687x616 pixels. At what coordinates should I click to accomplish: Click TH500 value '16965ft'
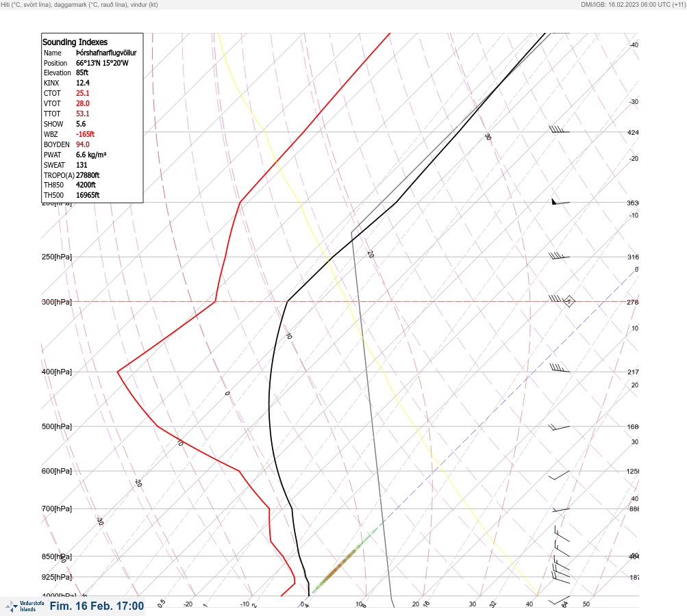click(x=88, y=195)
